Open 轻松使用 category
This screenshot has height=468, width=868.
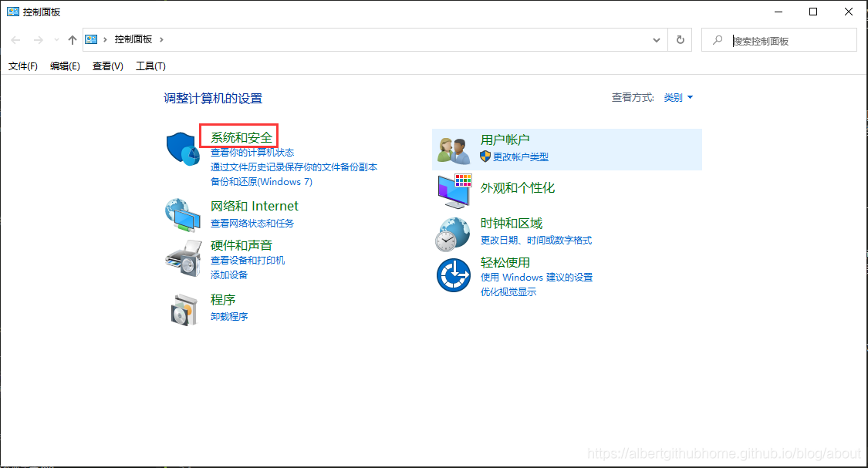pyautogui.click(x=505, y=262)
